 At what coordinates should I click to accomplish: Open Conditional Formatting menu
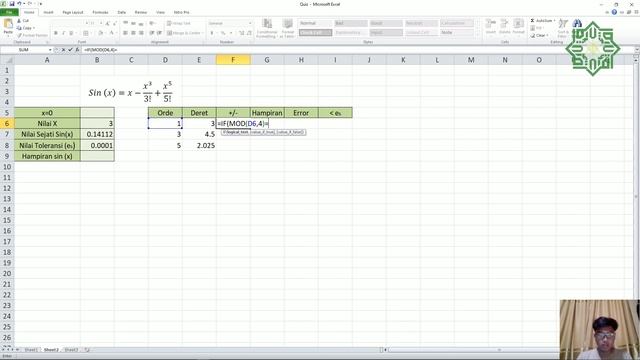267,28
